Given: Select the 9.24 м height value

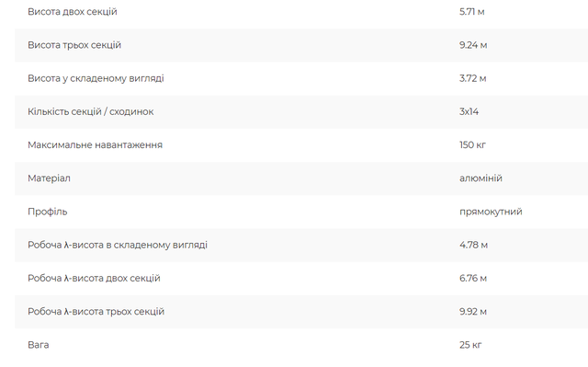Looking at the screenshot, I should click(473, 45).
